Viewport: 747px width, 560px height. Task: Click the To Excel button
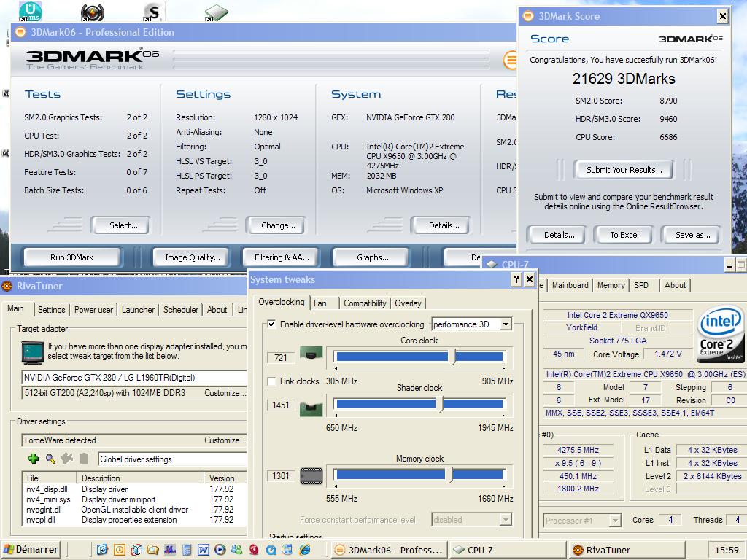coord(624,235)
